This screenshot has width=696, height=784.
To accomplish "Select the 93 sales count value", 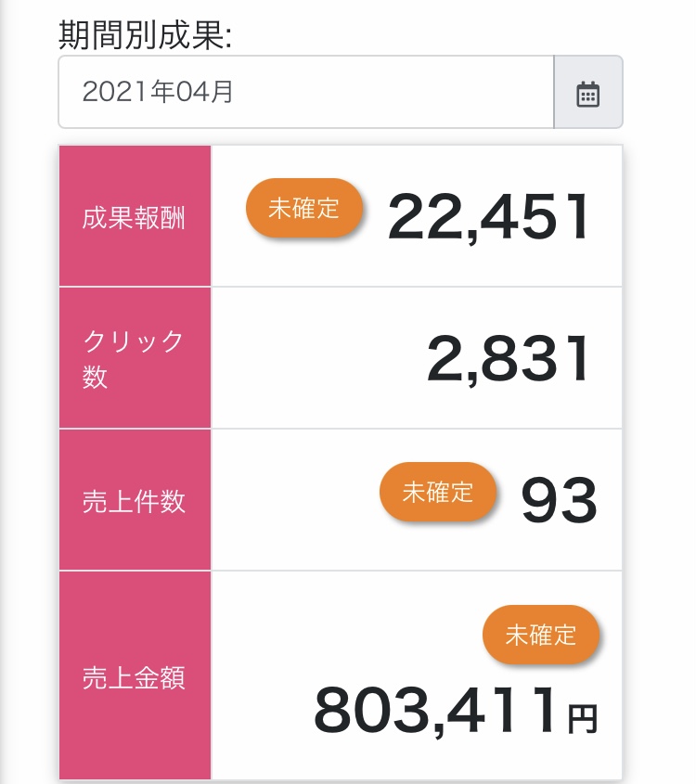I will [x=559, y=500].
